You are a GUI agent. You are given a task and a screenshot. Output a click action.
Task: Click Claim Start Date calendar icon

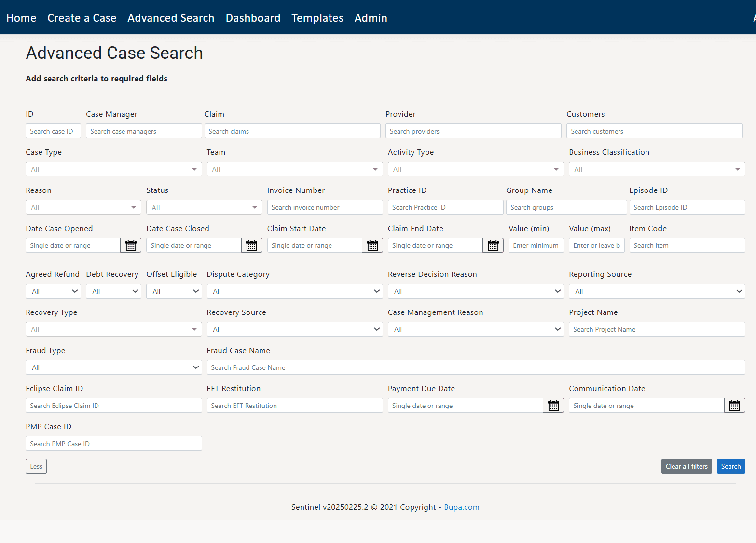click(x=372, y=245)
